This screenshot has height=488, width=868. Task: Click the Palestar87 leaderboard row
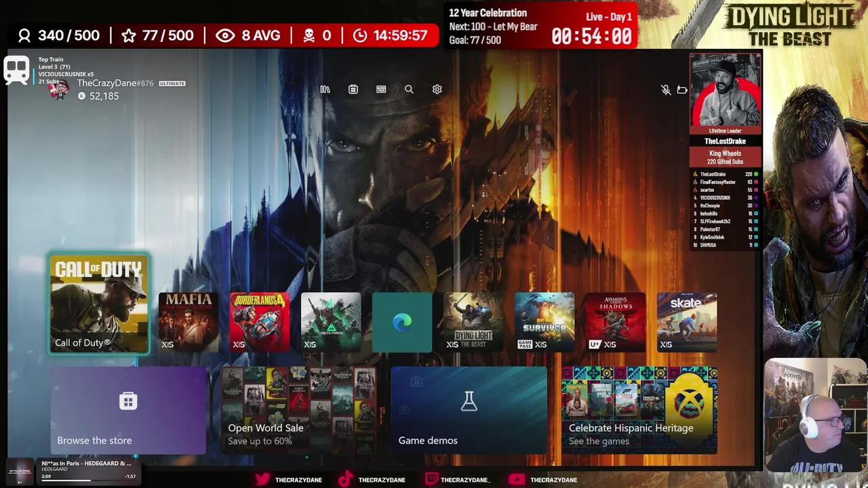coord(726,230)
